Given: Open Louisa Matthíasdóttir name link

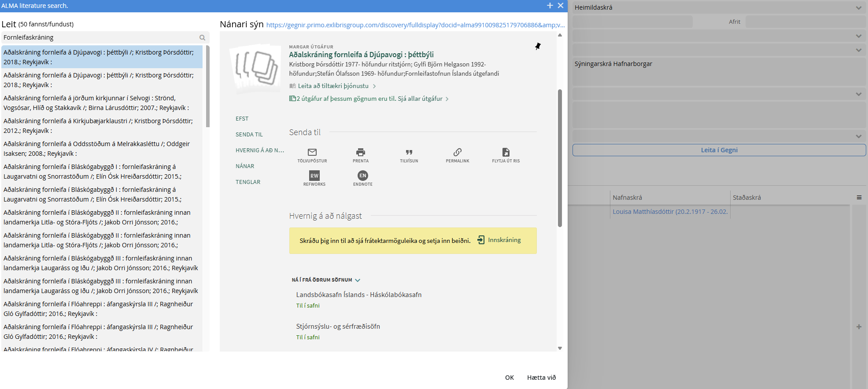Looking at the screenshot, I should 670,212.
